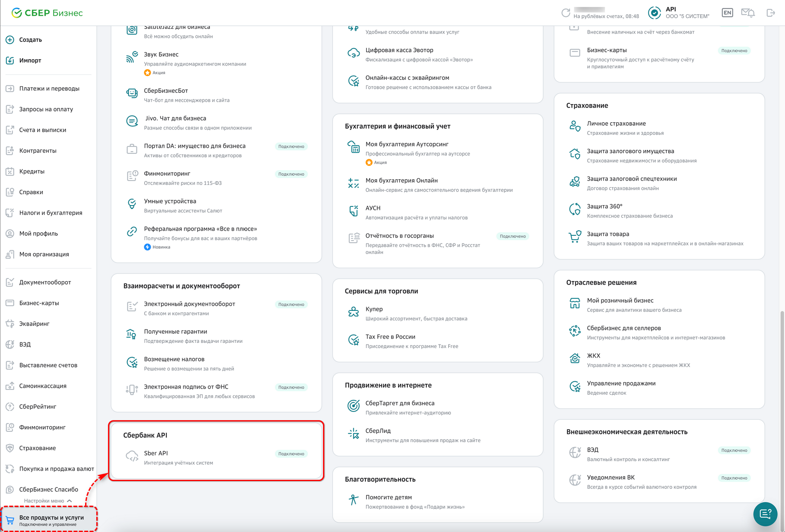Click the Реферальная программа link icon
Image resolution: width=785 pixels, height=532 pixels.
pos(132,231)
